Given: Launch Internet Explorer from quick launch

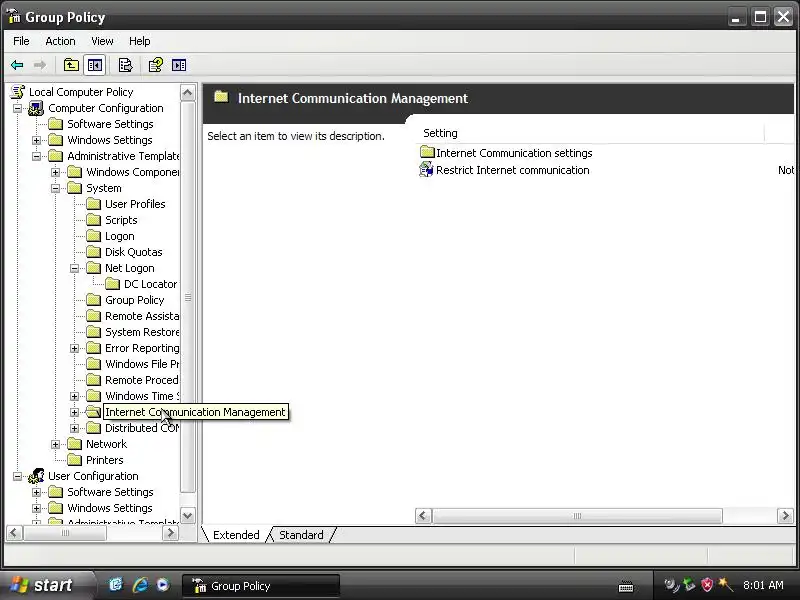Looking at the screenshot, I should coord(140,585).
